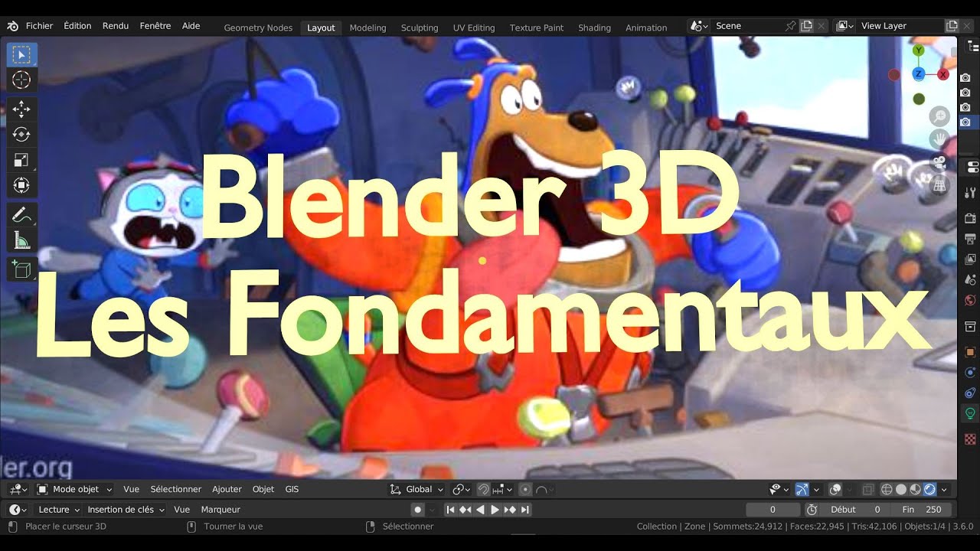Open the Mode objet dropdown

(x=75, y=489)
